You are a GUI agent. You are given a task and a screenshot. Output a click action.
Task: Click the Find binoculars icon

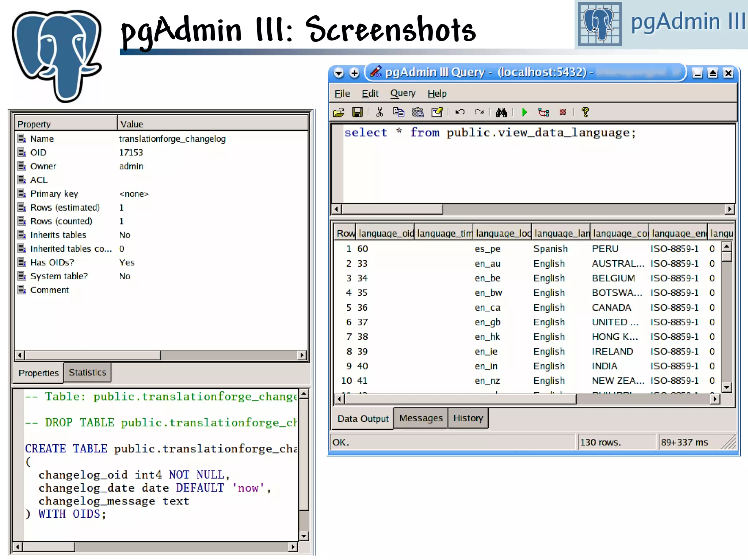point(501,112)
